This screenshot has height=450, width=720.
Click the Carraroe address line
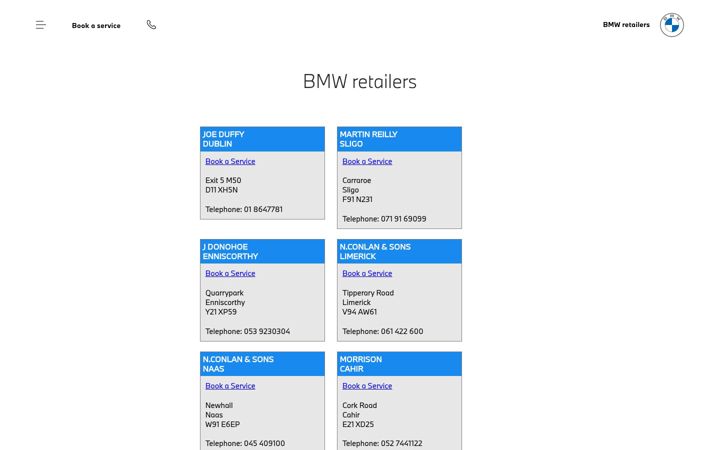tap(356, 180)
